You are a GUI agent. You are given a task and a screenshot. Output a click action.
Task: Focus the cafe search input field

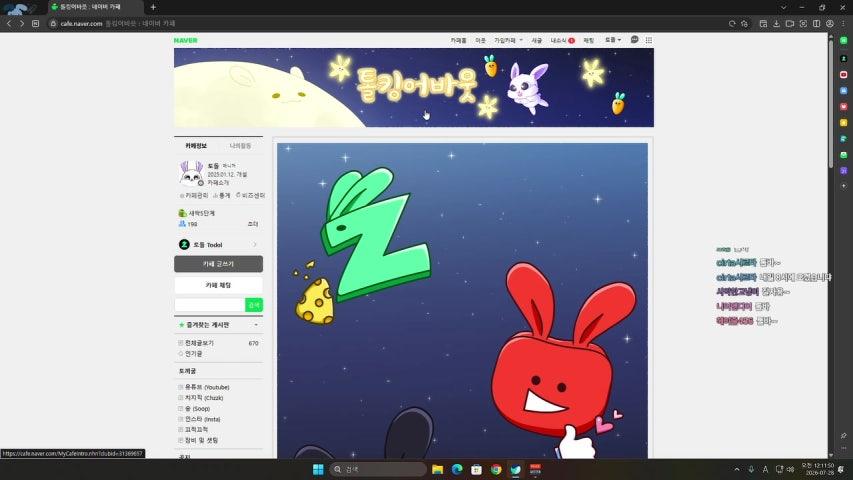(x=209, y=305)
